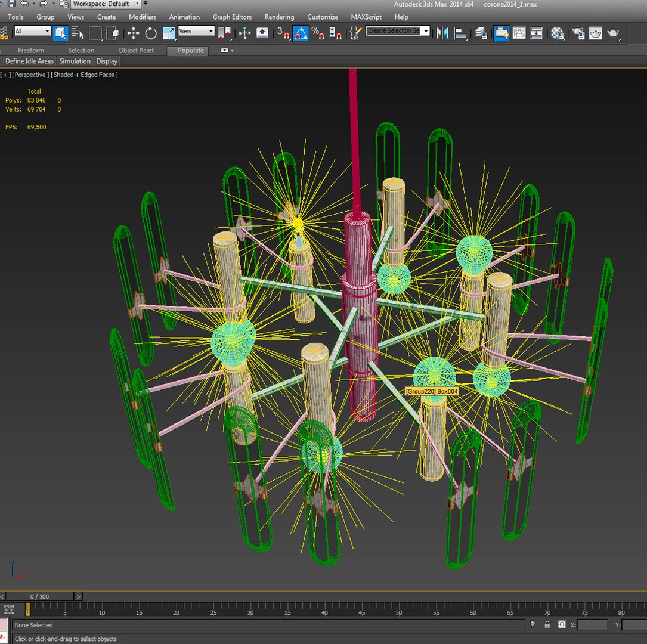Open the Rendered Frame Window
Screen dimensions: 647x644
(x=596, y=33)
